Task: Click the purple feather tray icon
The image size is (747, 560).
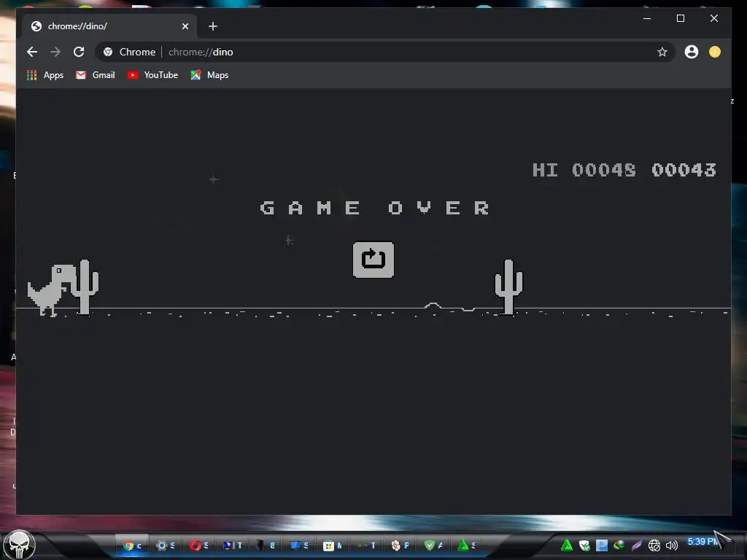Action: coord(636,545)
